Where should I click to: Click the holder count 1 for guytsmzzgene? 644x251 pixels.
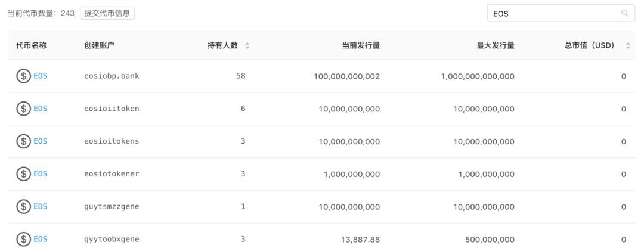point(243,207)
